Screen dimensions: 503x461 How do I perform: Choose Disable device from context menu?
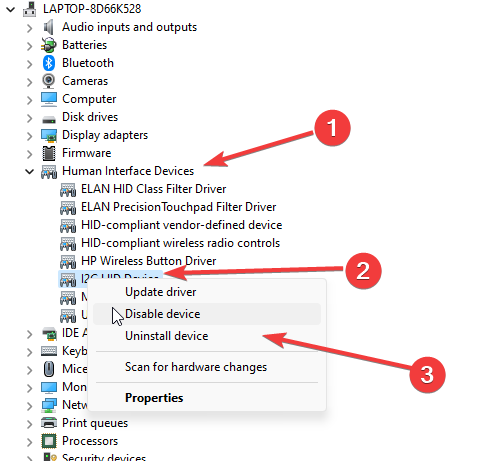point(207,314)
